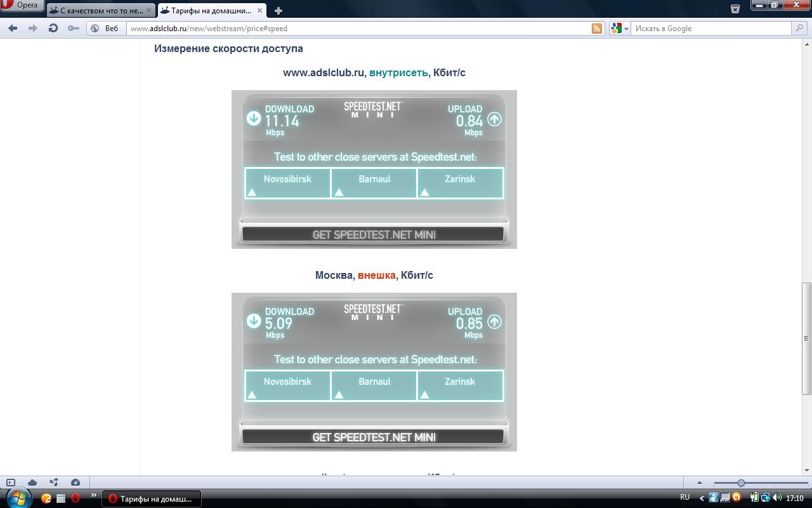
Task: Click the "внешка" link
Action: tap(377, 275)
